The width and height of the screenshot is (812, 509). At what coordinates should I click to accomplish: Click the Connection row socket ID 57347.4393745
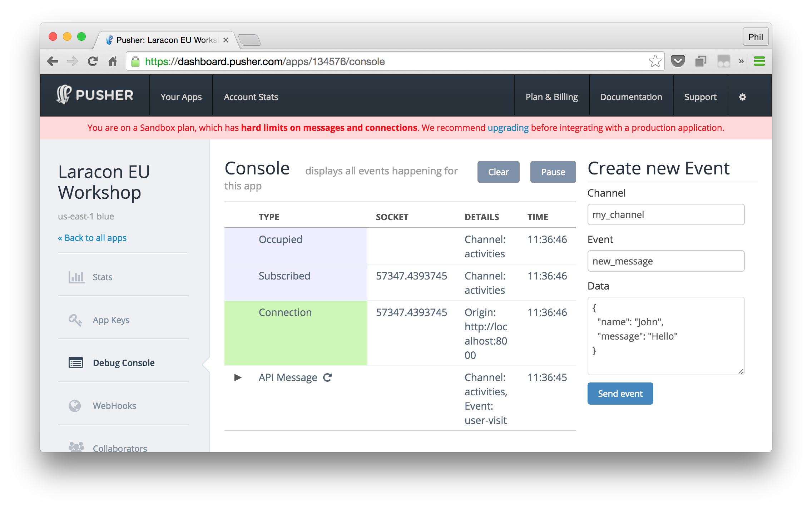coord(411,312)
